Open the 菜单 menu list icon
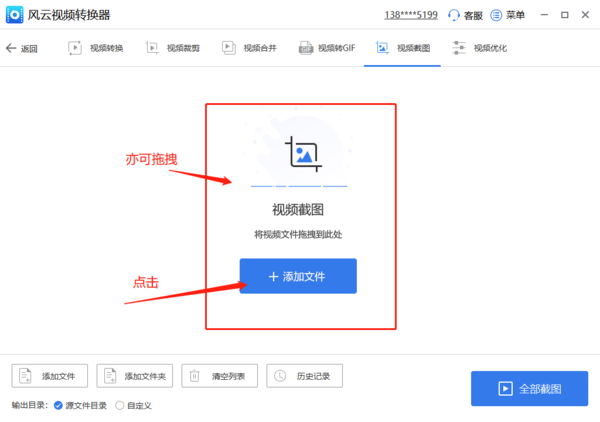Image resolution: width=600 pixels, height=422 pixels. coord(496,15)
